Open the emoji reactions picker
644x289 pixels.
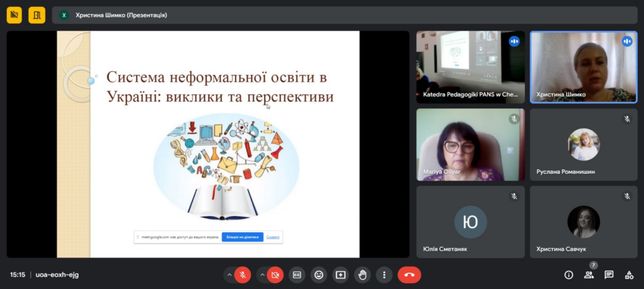pos(319,275)
